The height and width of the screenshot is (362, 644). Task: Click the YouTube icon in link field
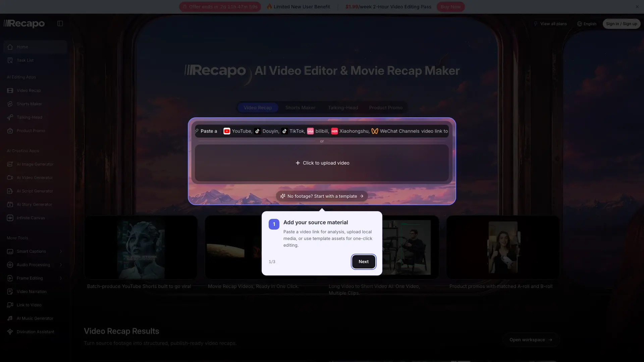click(227, 131)
